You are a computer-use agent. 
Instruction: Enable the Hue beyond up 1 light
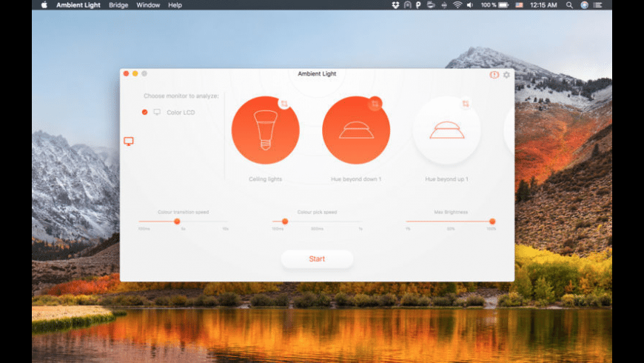pos(447,130)
